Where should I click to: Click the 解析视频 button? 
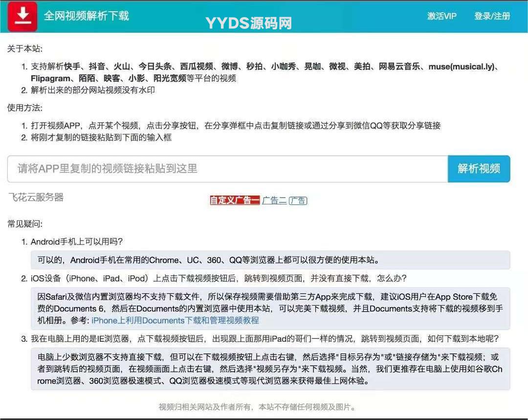479,169
